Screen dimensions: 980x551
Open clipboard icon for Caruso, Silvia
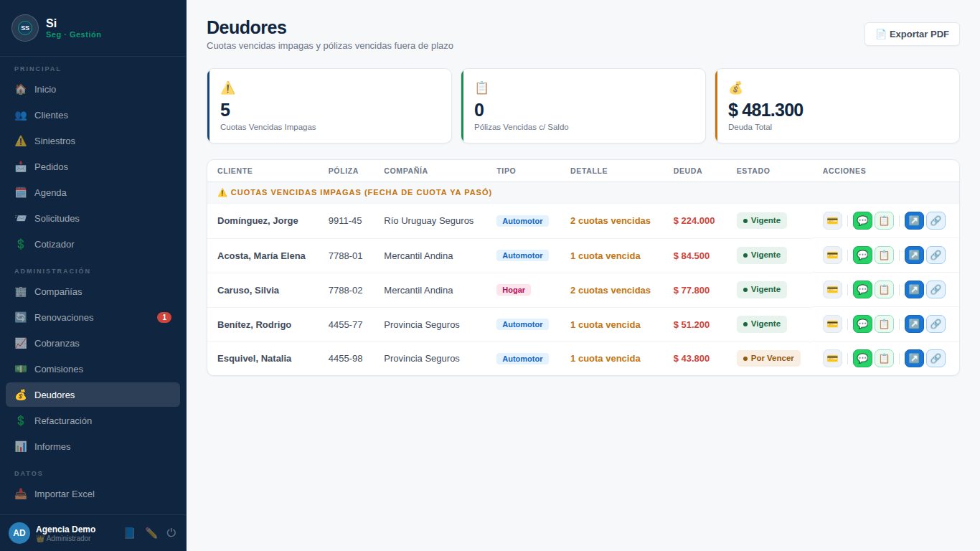click(x=884, y=290)
